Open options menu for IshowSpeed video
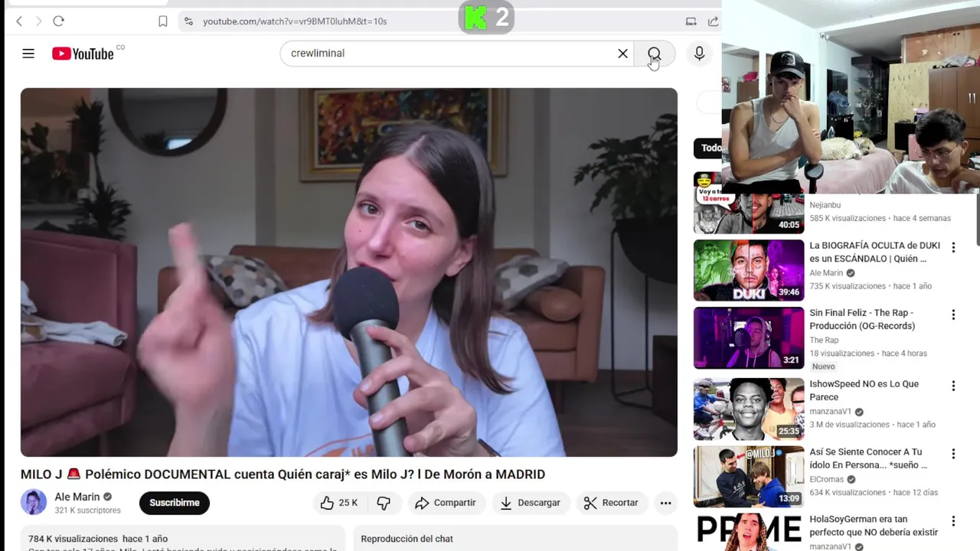The height and width of the screenshot is (551, 980). tap(953, 386)
